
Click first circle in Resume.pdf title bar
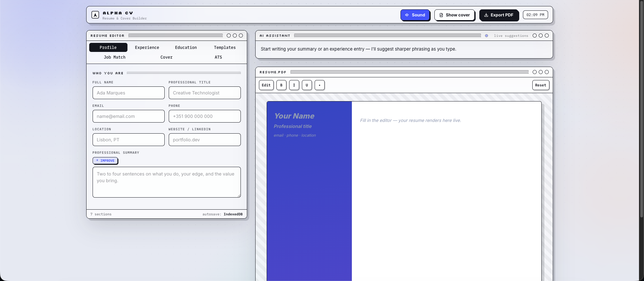535,72
